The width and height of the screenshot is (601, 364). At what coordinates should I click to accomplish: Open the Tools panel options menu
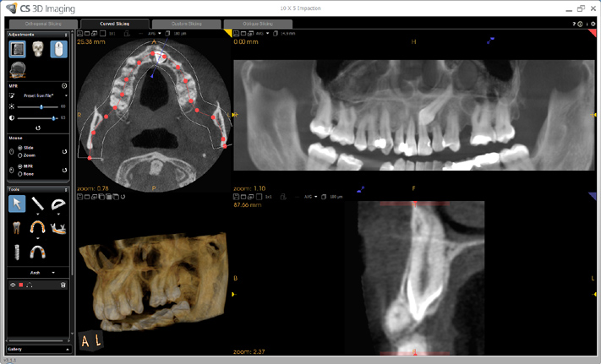[66, 189]
